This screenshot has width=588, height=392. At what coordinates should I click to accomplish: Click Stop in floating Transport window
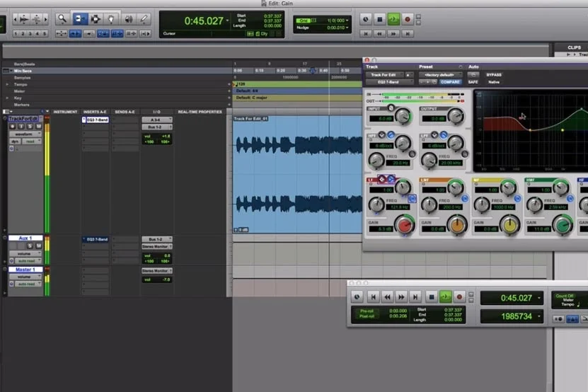point(432,297)
